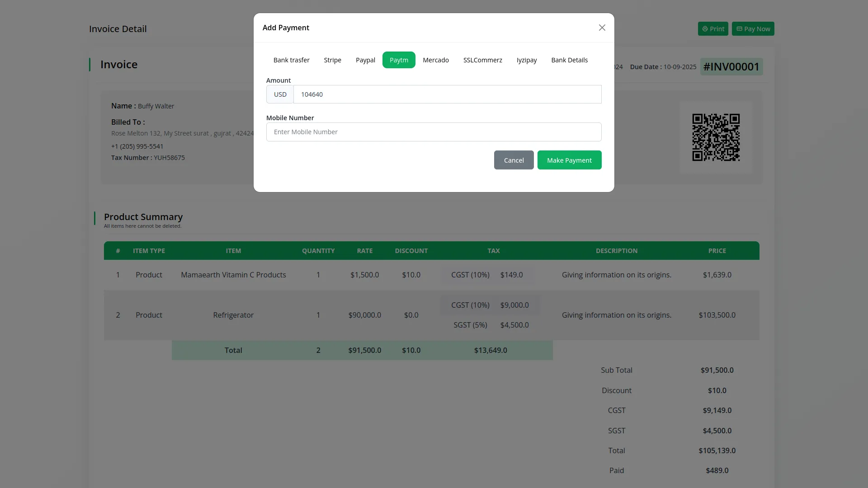Close the Add Payment dialog
Image resolution: width=868 pixels, height=488 pixels.
pos(602,28)
